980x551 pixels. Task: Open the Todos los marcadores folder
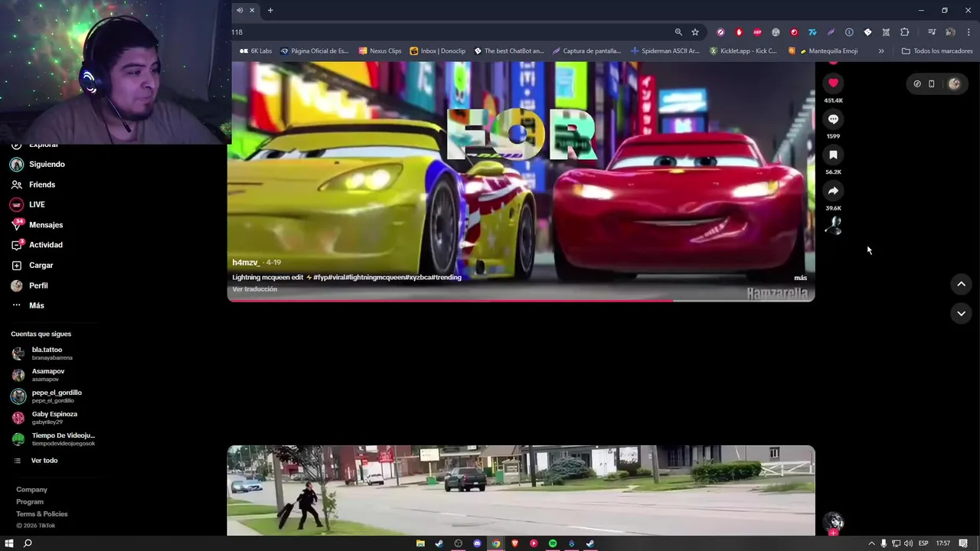[937, 51]
